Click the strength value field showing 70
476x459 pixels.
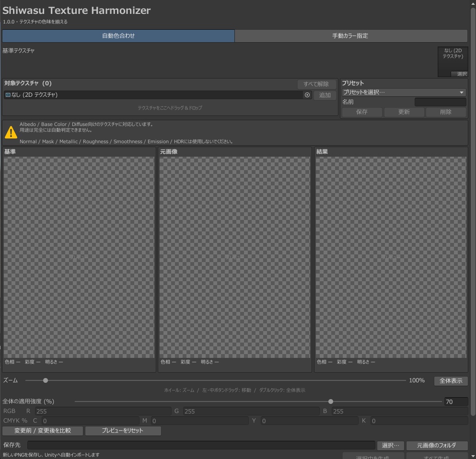point(456,402)
